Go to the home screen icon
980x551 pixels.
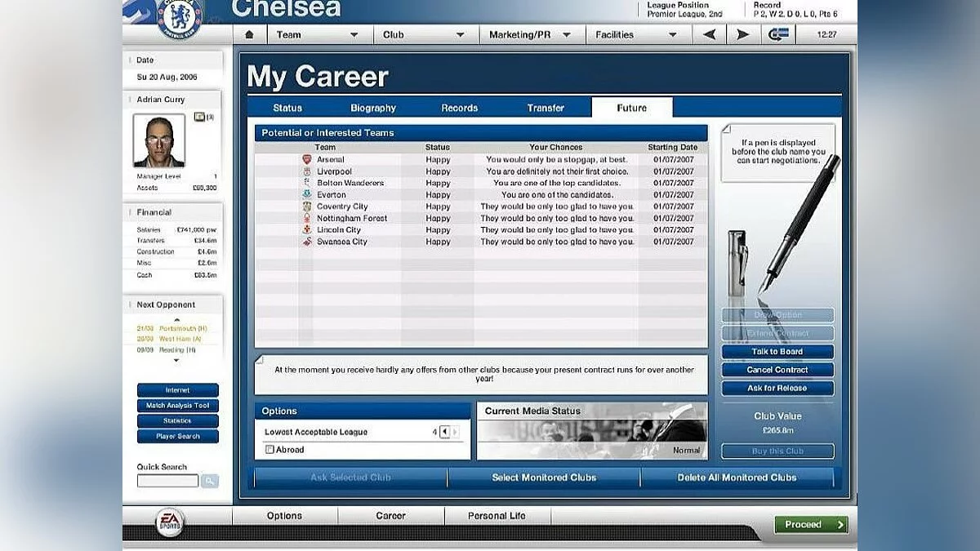249,34
